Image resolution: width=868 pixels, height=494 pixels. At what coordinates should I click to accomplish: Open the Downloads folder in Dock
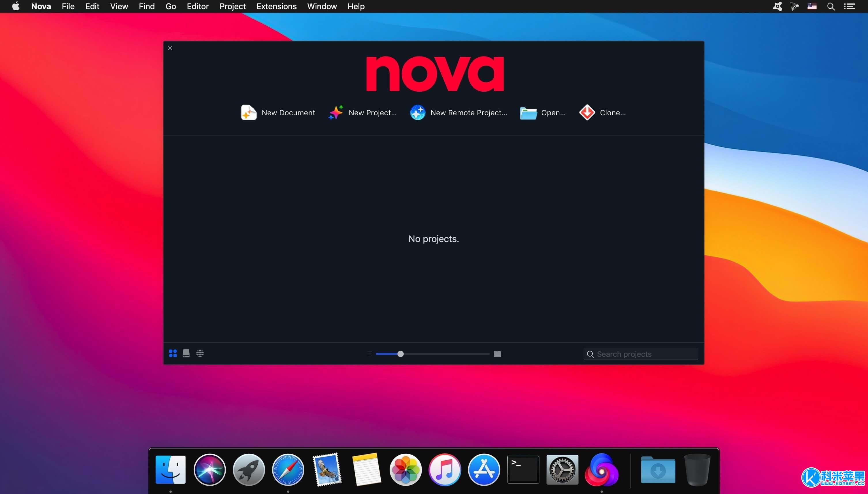pyautogui.click(x=658, y=470)
